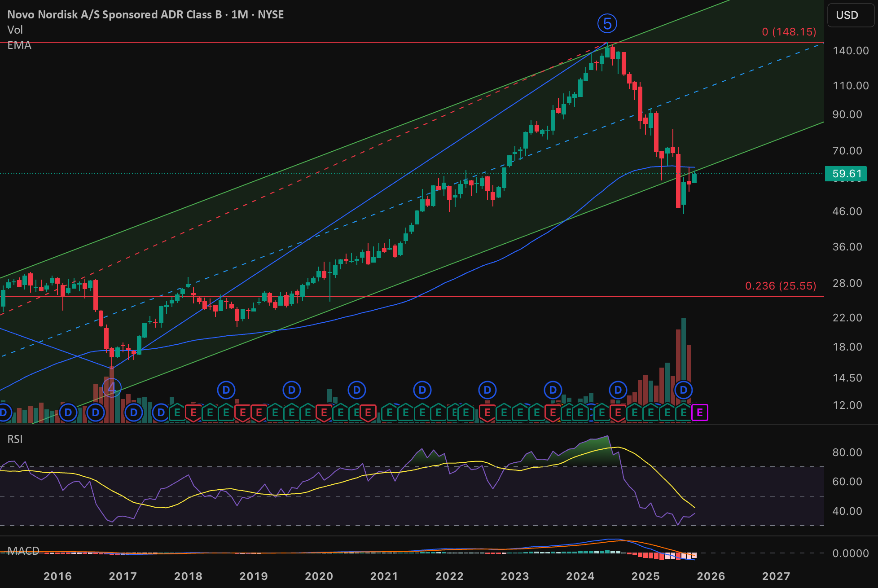Click the magenta upcoming earnings E marker
This screenshot has width=878, height=588.
[700, 412]
